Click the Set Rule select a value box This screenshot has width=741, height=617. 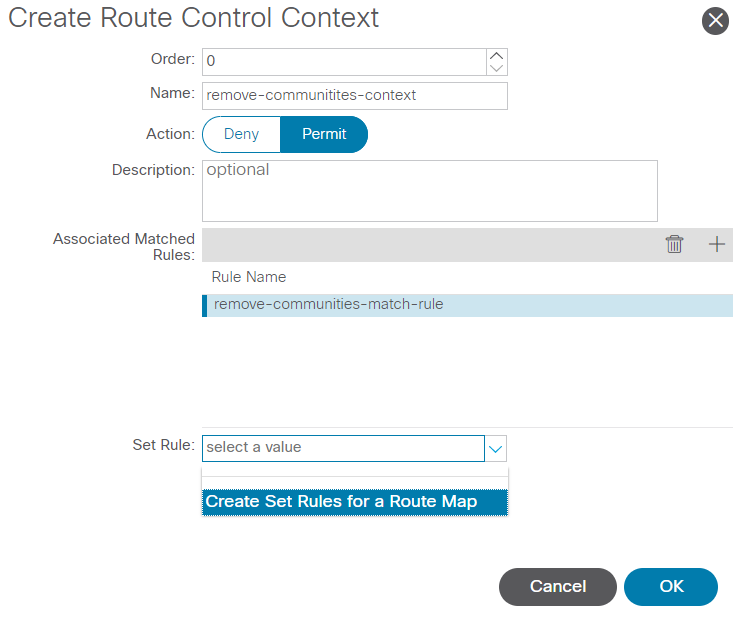(343, 448)
